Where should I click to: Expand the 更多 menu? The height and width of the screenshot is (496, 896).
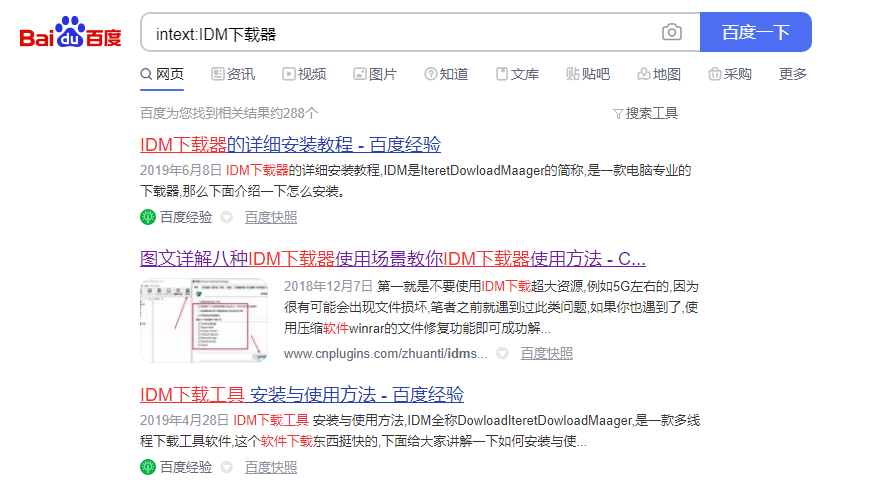point(793,74)
